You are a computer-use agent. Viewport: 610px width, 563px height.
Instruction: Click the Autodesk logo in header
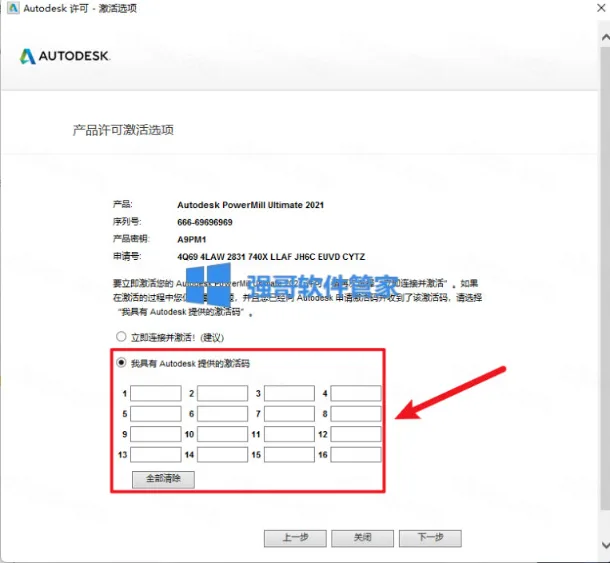tap(65, 56)
